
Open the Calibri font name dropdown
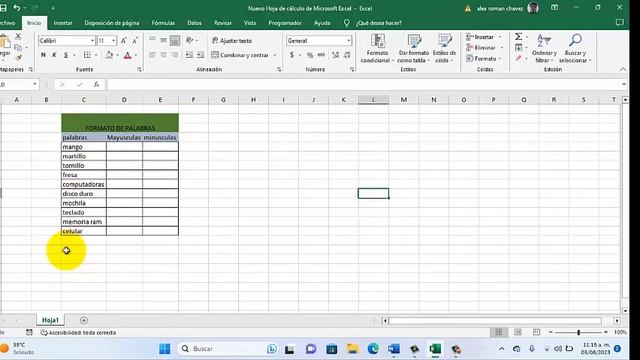(92, 40)
